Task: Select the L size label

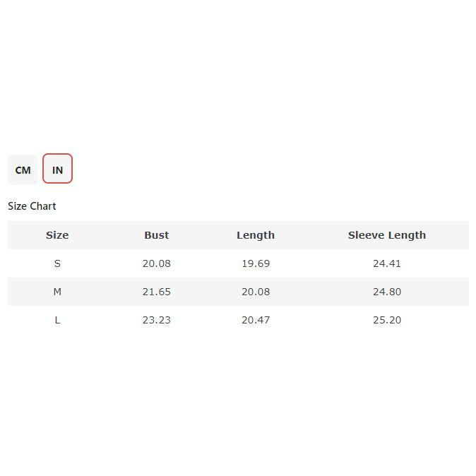Action: [57, 320]
